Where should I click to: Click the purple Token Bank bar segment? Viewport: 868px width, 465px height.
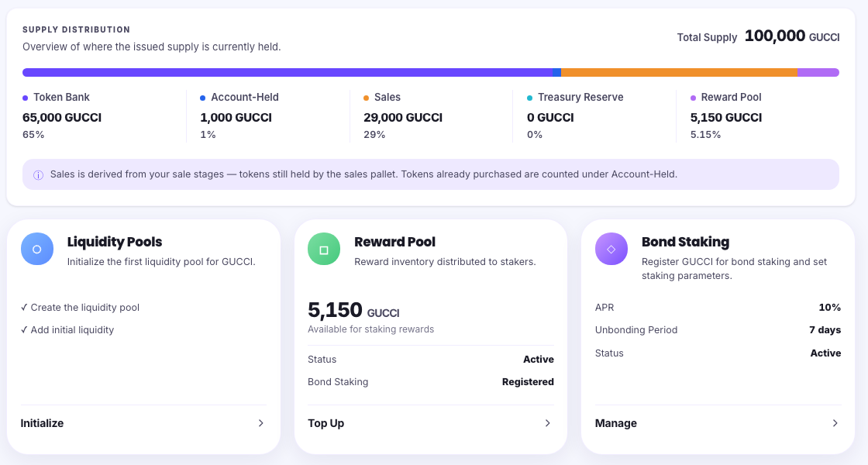pos(288,73)
